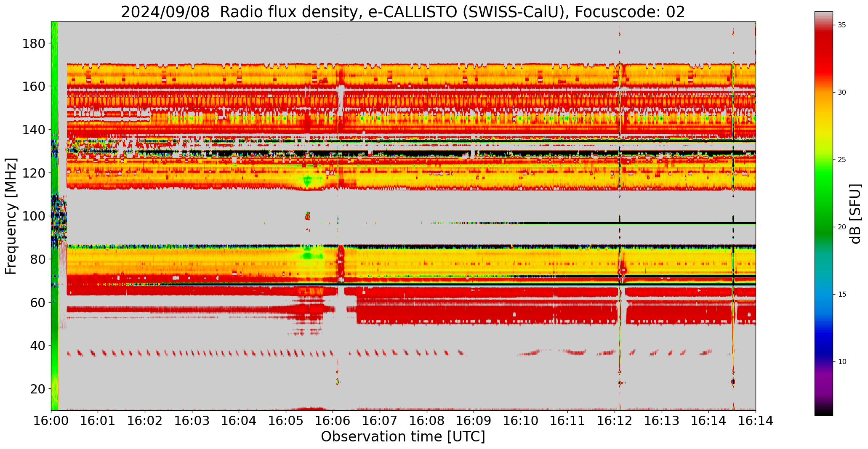Click the 16:04 time tick label
This screenshot has width=868, height=449.
239,421
